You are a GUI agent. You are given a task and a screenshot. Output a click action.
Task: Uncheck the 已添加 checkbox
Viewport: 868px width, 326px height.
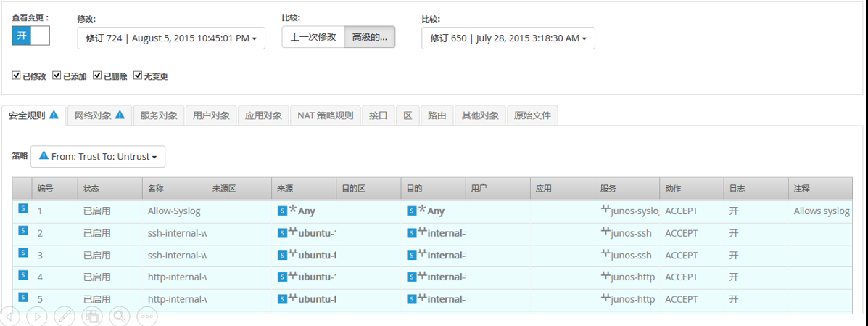click(57, 76)
